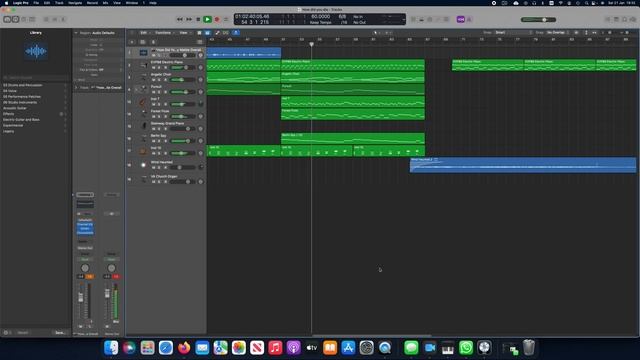Mute the Steinway Grand Piano track

153,129
